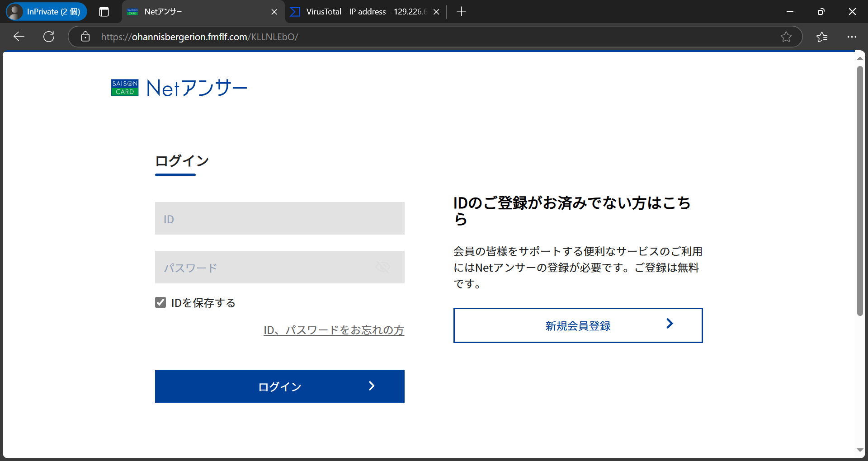Screen dimensions: 868x461
Task: Restore down the browser window
Action: click(821, 12)
